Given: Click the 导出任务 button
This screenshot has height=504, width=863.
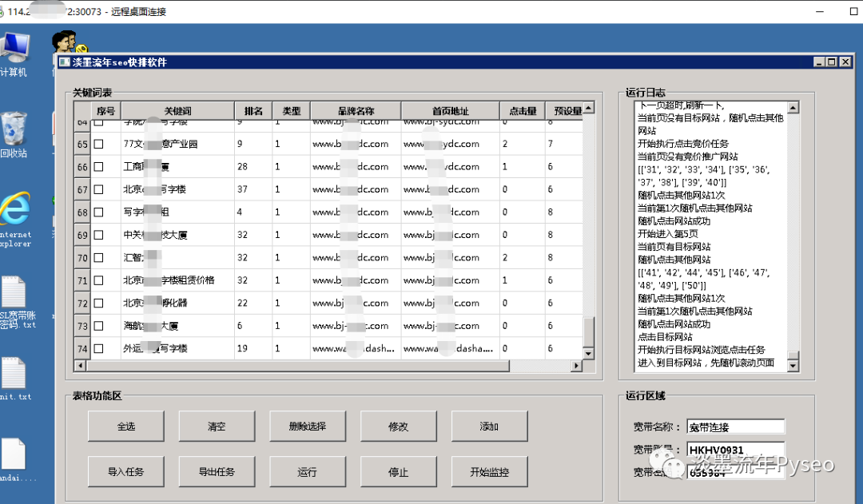Looking at the screenshot, I should tap(217, 471).
